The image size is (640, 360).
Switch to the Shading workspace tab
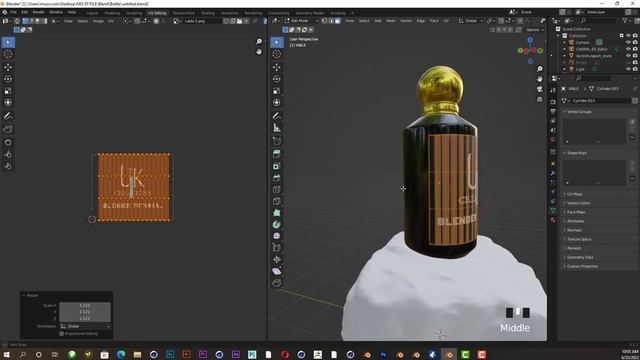[x=208, y=13]
